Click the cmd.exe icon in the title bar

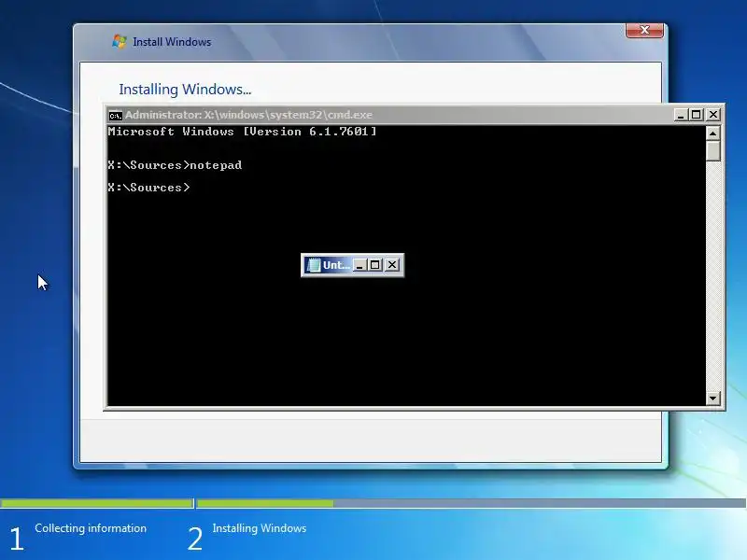(115, 115)
